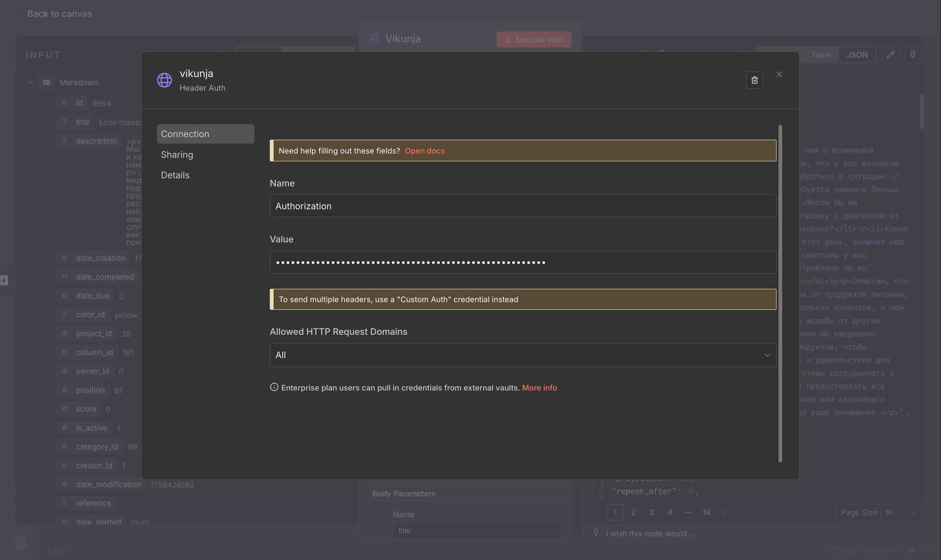This screenshot has width=941, height=560.
Task: Click the masked Value input field
Action: pos(522,262)
